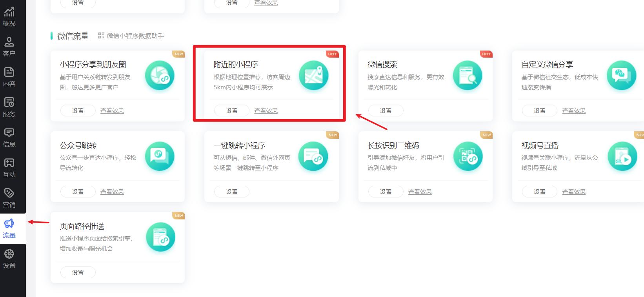Viewport: 644px width, 297px height.
Task: Open 微信小程序数据助手 link
Action: (135, 36)
